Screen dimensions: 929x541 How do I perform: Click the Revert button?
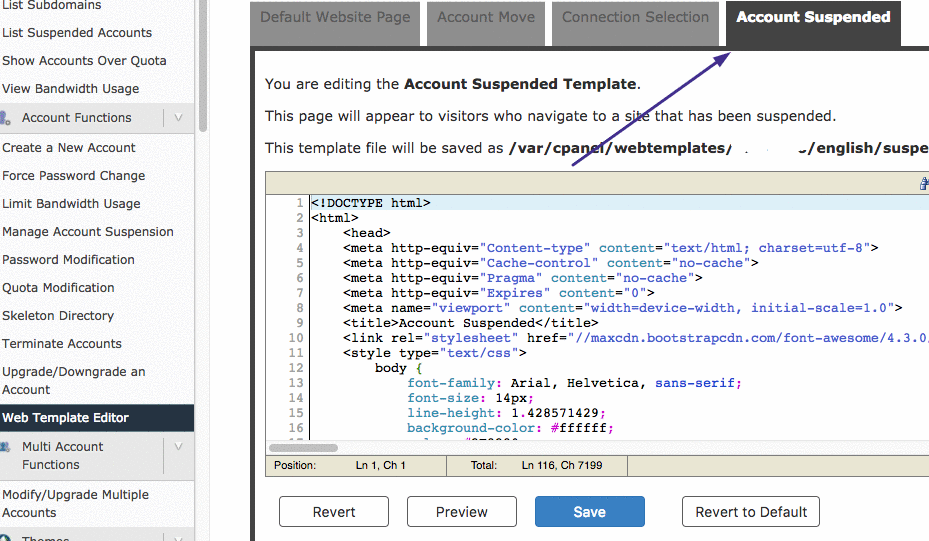334,512
